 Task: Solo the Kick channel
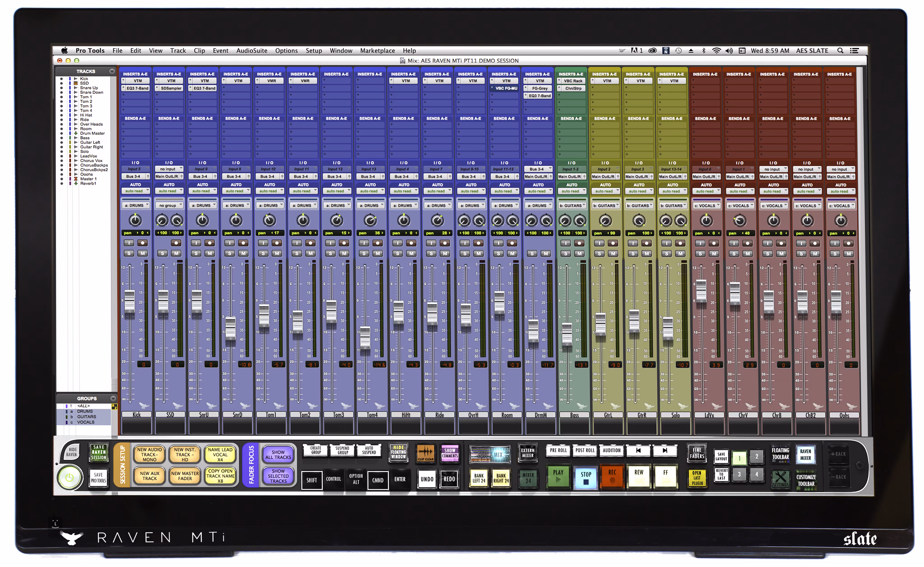(129, 254)
